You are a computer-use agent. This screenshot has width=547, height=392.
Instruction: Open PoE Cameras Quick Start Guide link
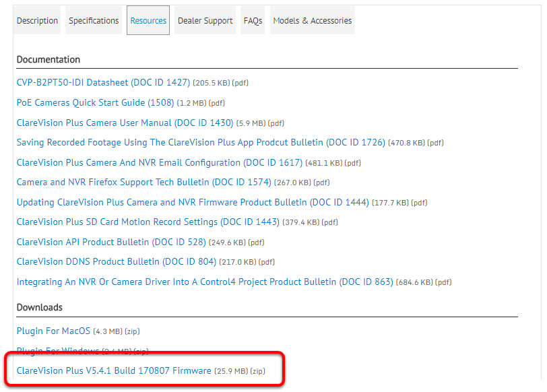[x=95, y=102]
